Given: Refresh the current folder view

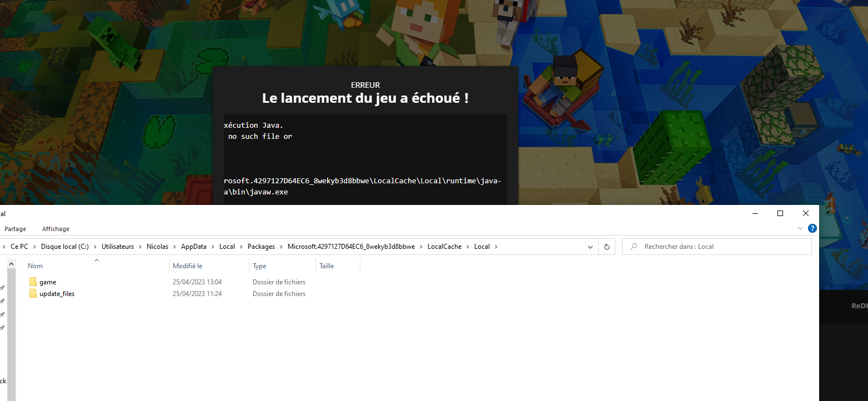Looking at the screenshot, I should click(606, 247).
